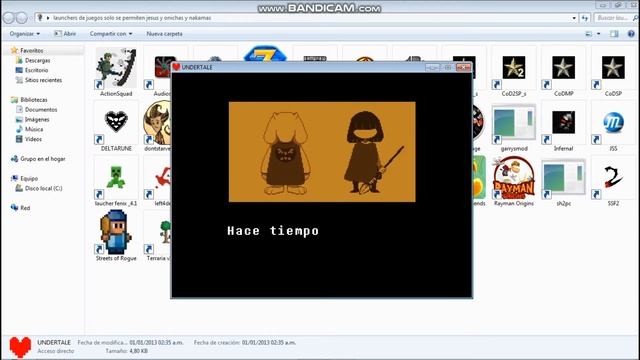The image size is (640, 360).
Task: Click the red heart icon in details pane
Action: tap(20, 347)
